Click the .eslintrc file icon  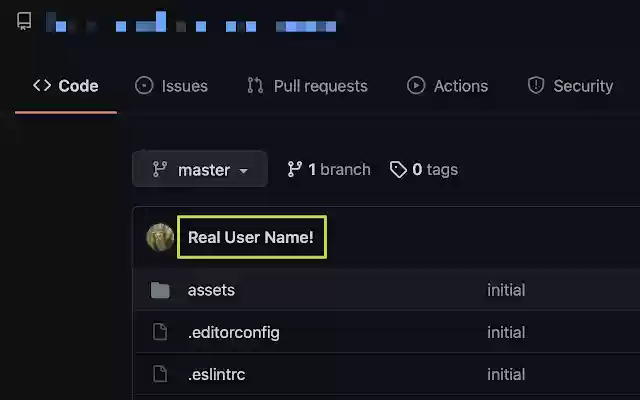click(160, 374)
